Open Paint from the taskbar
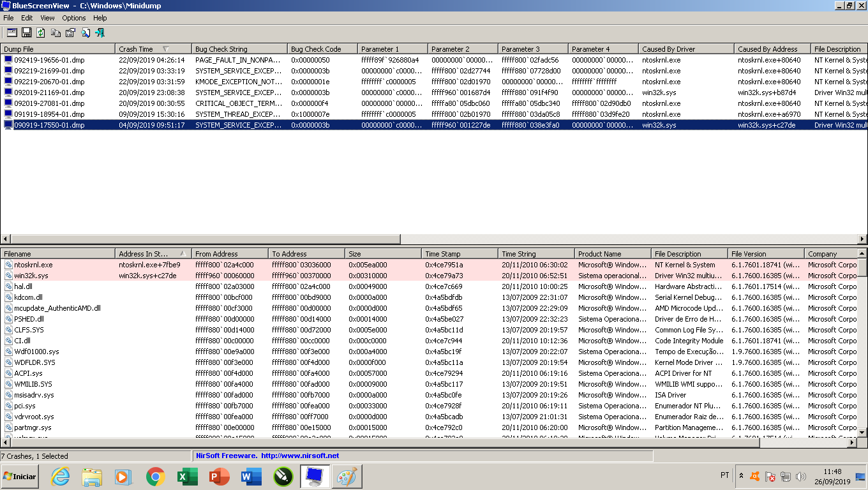The image size is (868, 490). (x=347, y=477)
